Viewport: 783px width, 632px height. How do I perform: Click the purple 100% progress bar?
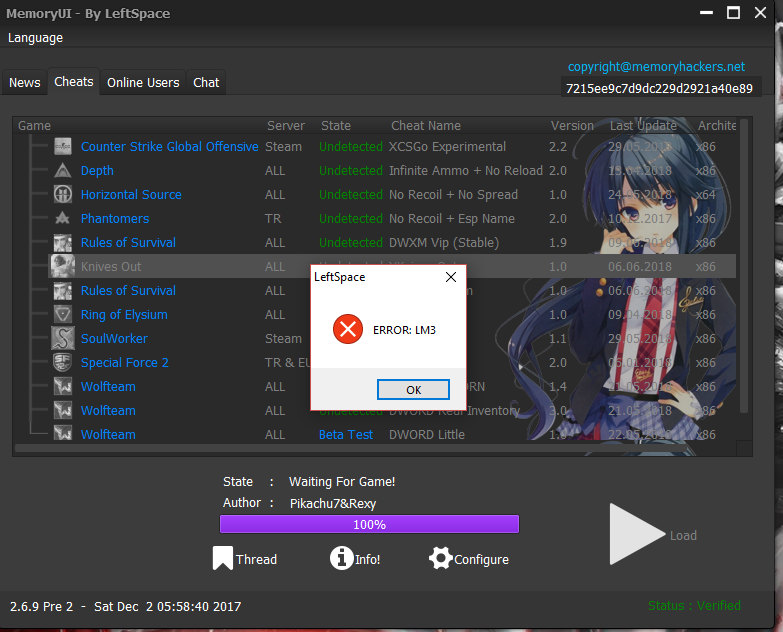(x=370, y=524)
